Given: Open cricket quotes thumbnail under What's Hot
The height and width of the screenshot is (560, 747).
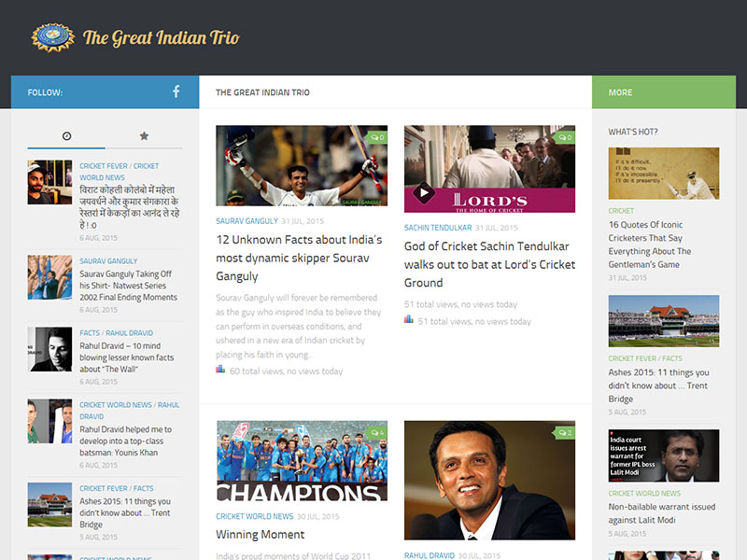Looking at the screenshot, I should point(664,174).
